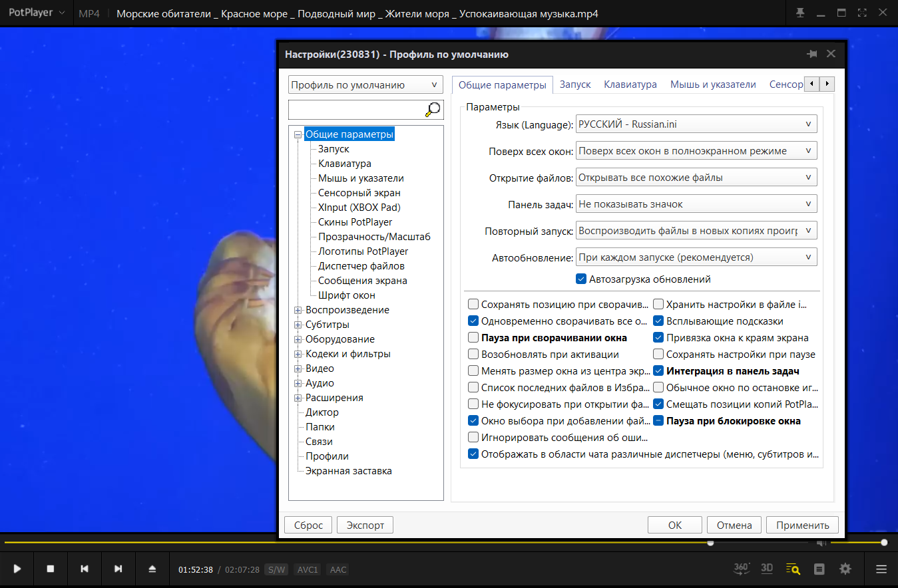
Task: Switch to the 'Клавиатура' tab
Action: pos(630,84)
